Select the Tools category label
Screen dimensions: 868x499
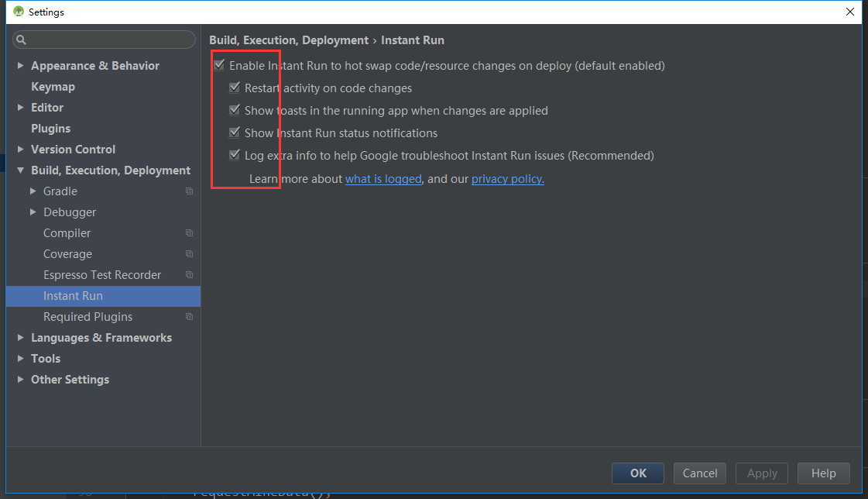click(46, 359)
